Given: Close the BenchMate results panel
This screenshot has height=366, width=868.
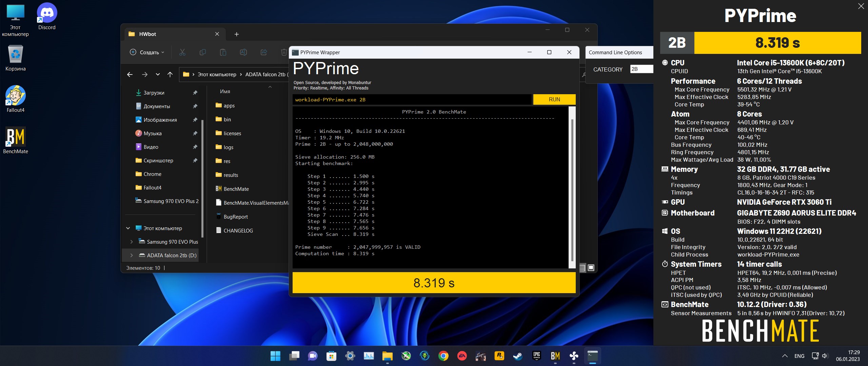Looking at the screenshot, I should click(861, 6).
